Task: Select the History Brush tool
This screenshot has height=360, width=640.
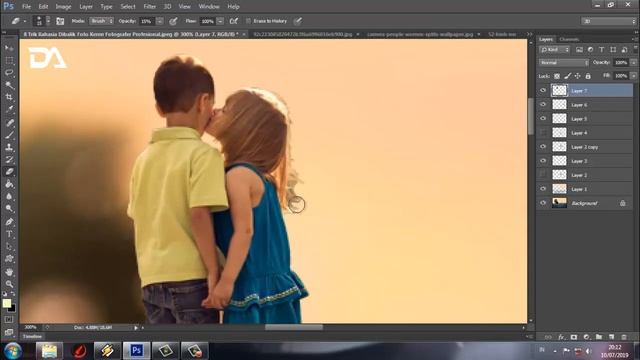Action: point(9,160)
